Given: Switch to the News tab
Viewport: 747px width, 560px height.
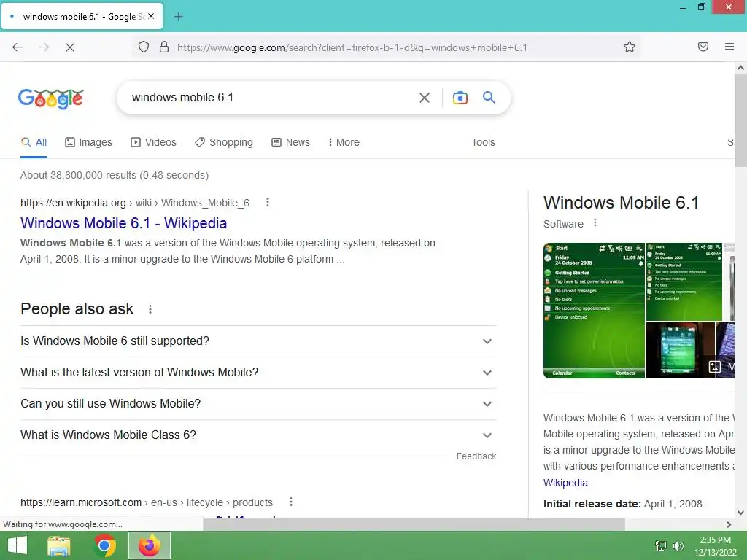Looking at the screenshot, I should [290, 142].
